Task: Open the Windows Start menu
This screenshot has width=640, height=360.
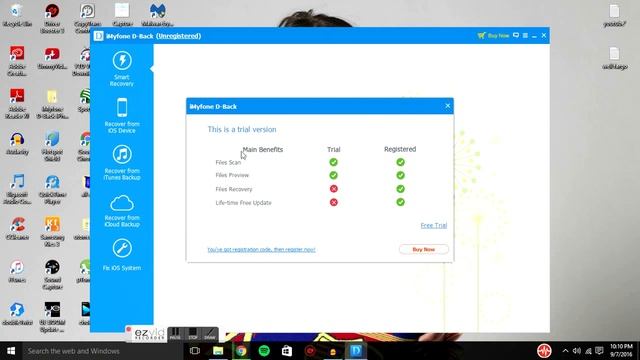Action: pos(11,351)
